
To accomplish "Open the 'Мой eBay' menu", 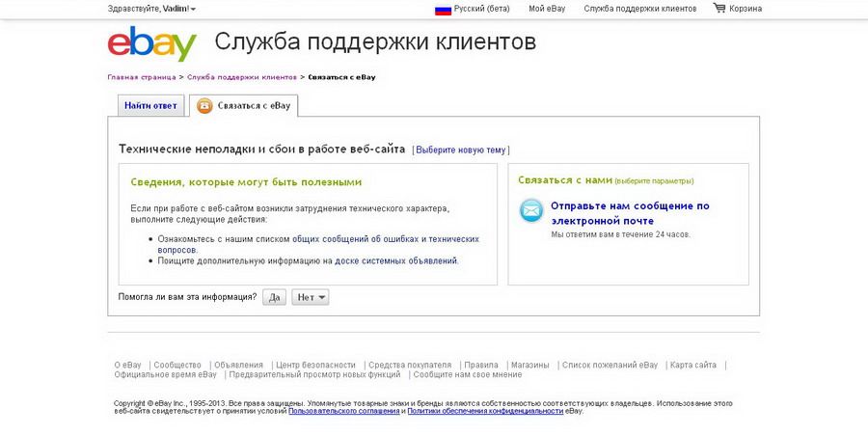I will (x=547, y=9).
